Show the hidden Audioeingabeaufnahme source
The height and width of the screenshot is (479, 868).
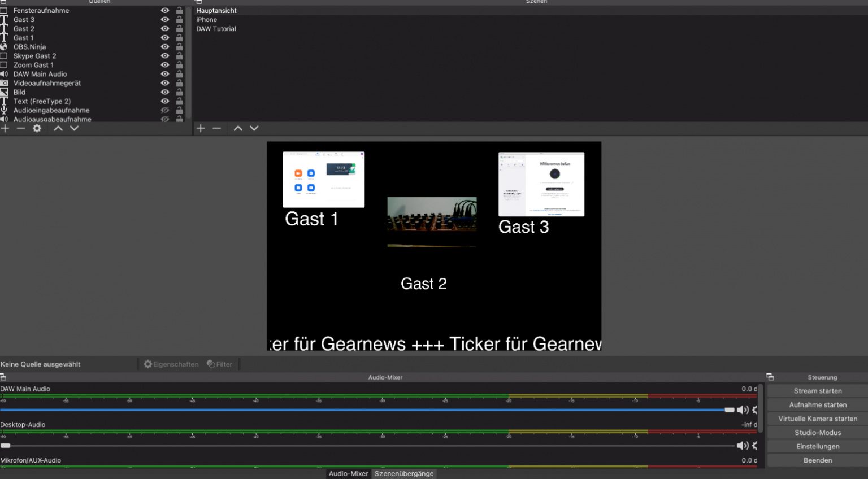coord(165,110)
